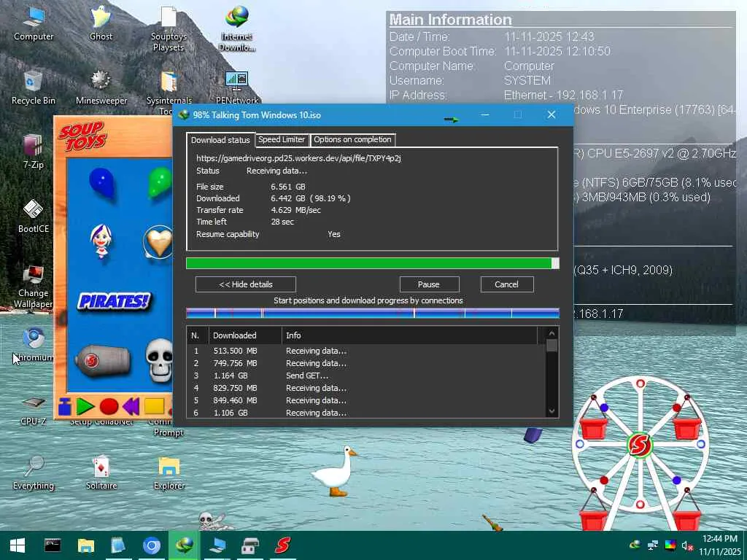Image resolution: width=747 pixels, height=560 pixels.
Task: Cancel the download
Action: tap(506, 284)
